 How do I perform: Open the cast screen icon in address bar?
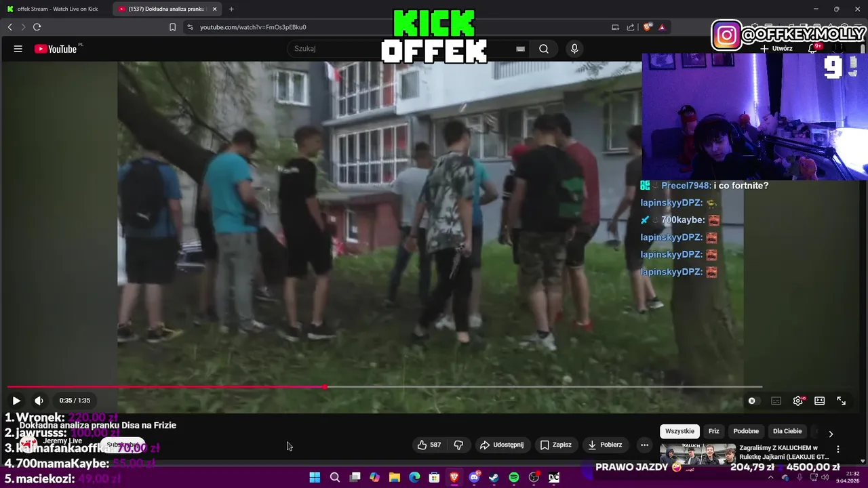tap(615, 27)
